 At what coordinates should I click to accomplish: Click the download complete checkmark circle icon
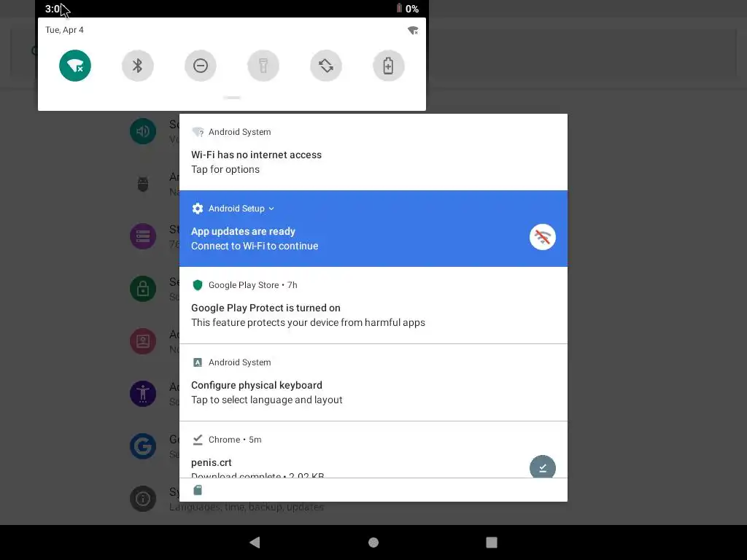[x=543, y=467]
